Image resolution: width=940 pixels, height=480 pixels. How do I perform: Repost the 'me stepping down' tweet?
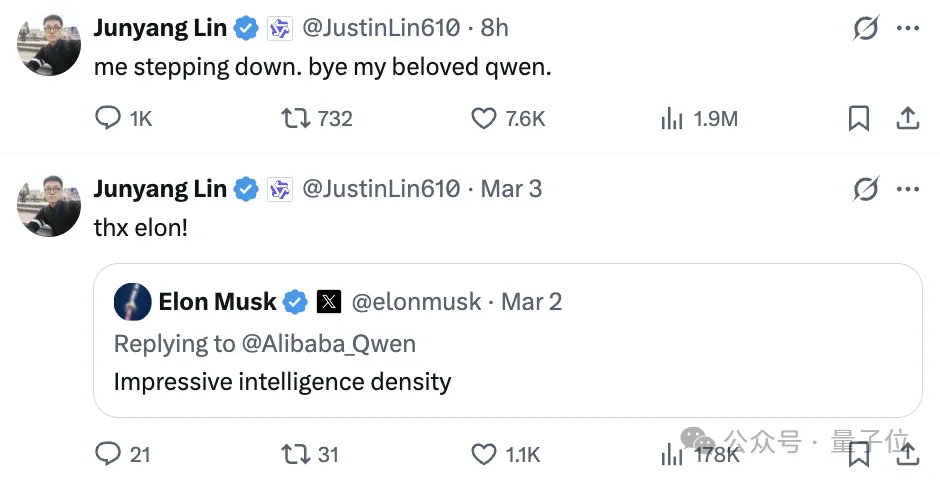point(295,119)
